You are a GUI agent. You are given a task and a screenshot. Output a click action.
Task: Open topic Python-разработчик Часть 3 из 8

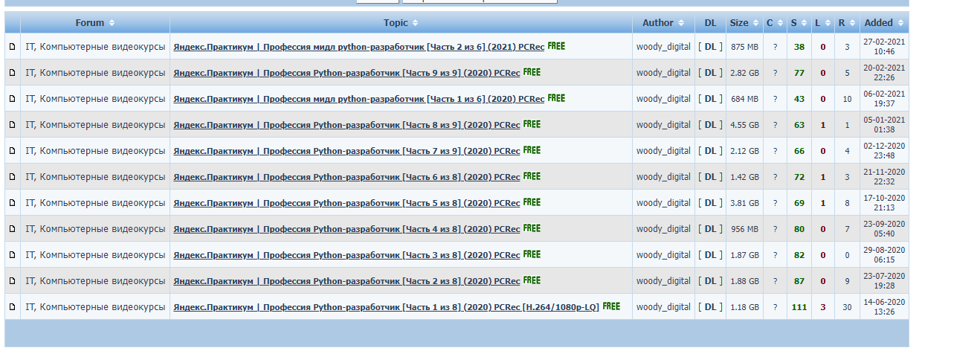pos(346,255)
